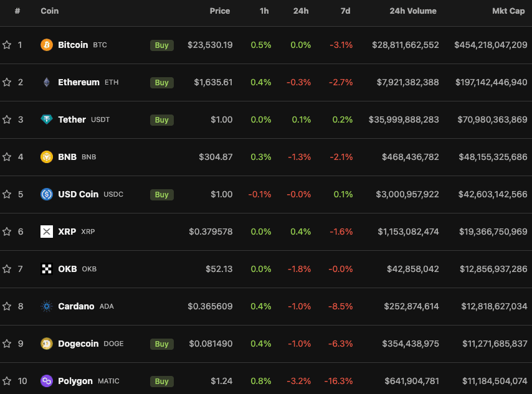Click the Ethereum diamond logo icon
This screenshot has height=394, width=532.
tap(47, 82)
